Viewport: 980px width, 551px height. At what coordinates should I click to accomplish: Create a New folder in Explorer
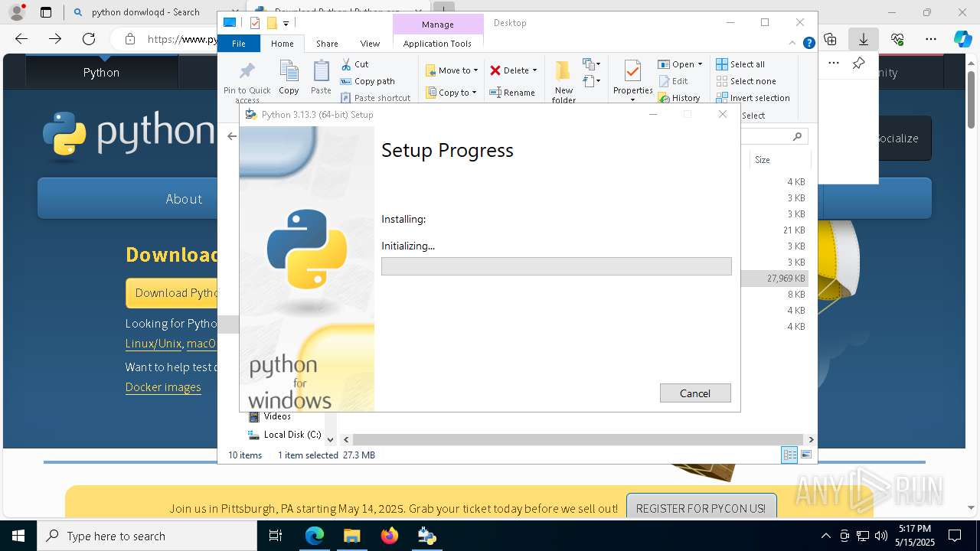[563, 82]
